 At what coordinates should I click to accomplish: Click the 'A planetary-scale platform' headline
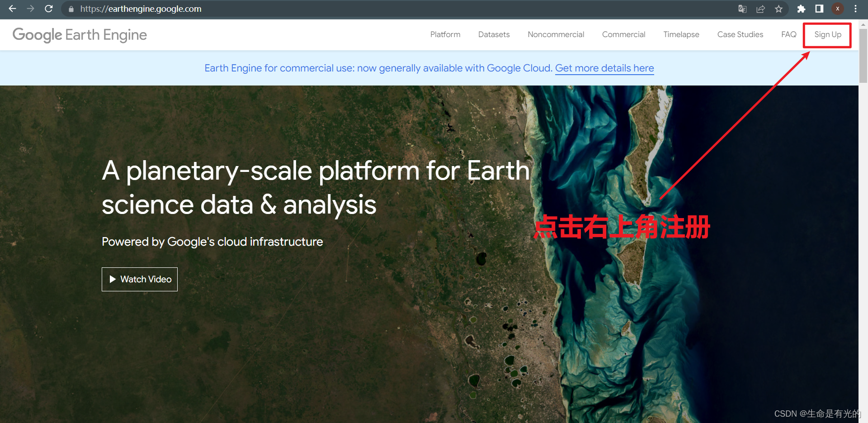316,188
